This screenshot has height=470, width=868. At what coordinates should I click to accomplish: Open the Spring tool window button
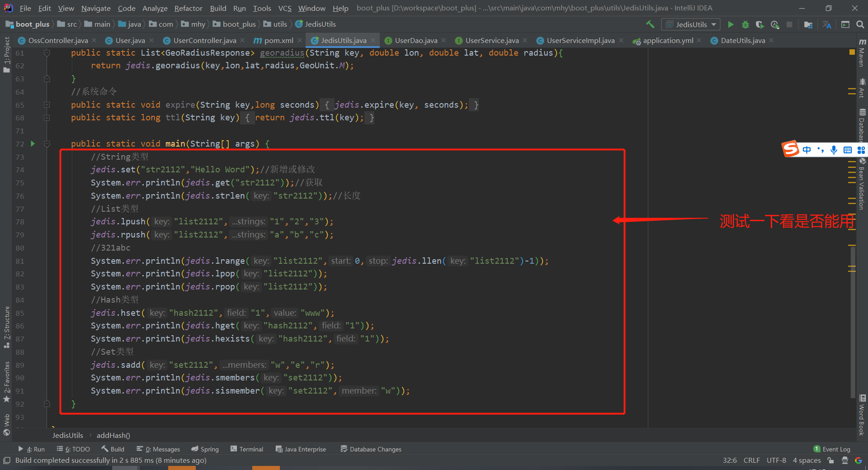[x=205, y=449]
